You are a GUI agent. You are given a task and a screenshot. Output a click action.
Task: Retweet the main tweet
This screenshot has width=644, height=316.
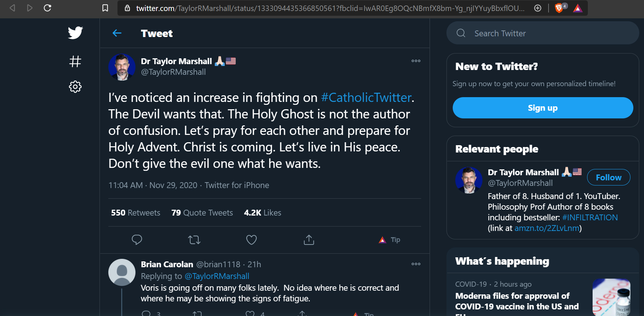tap(194, 240)
